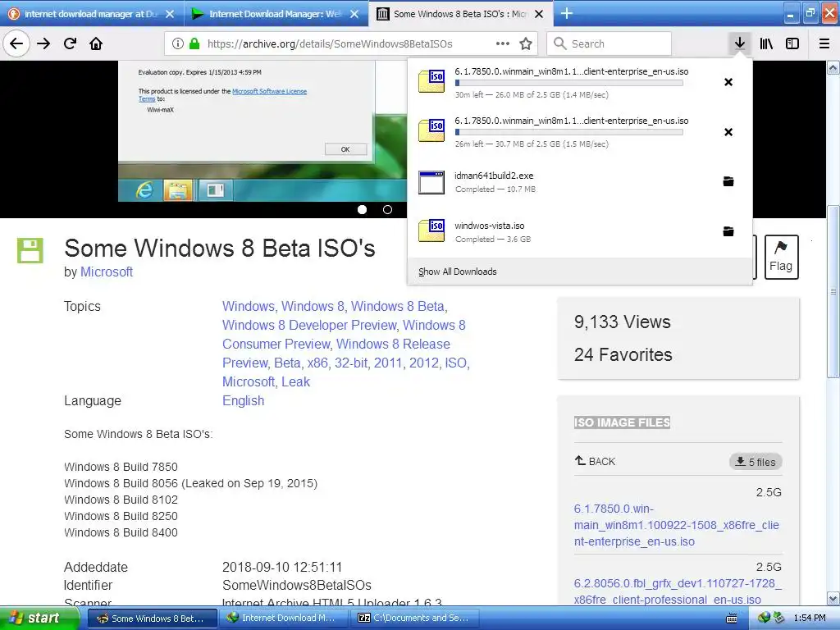This screenshot has width=840, height=630.
Task: Close the first internet download manager tab
Action: [x=170, y=14]
